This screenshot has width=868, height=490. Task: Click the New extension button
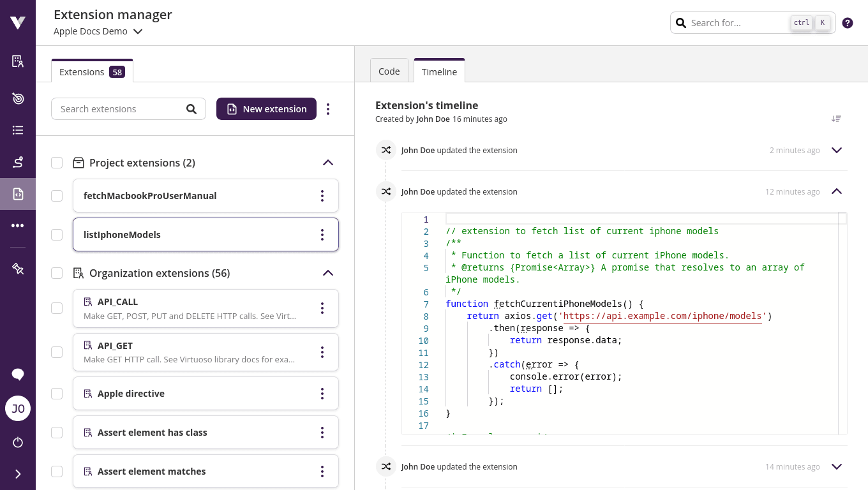pyautogui.click(x=266, y=109)
